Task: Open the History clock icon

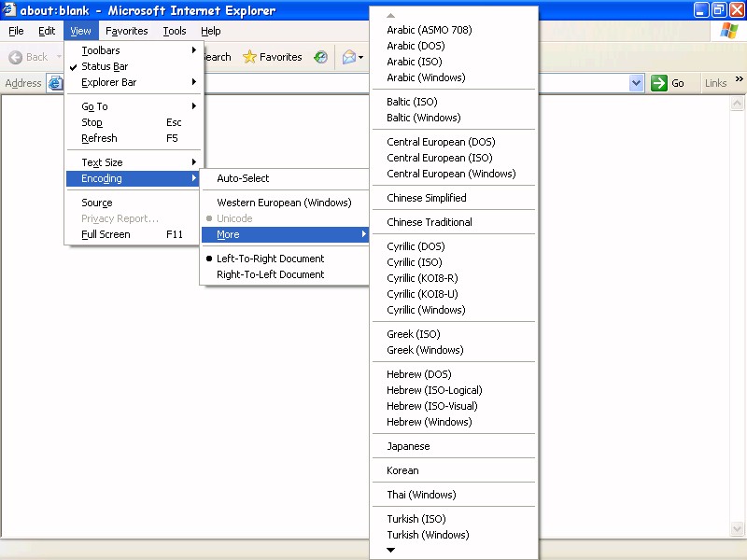Action: pyautogui.click(x=320, y=57)
